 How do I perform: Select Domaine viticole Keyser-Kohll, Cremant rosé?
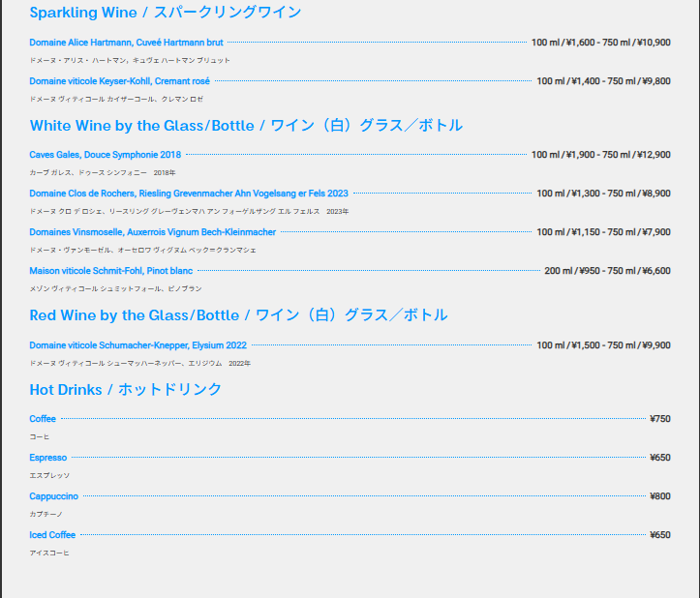coord(119,81)
